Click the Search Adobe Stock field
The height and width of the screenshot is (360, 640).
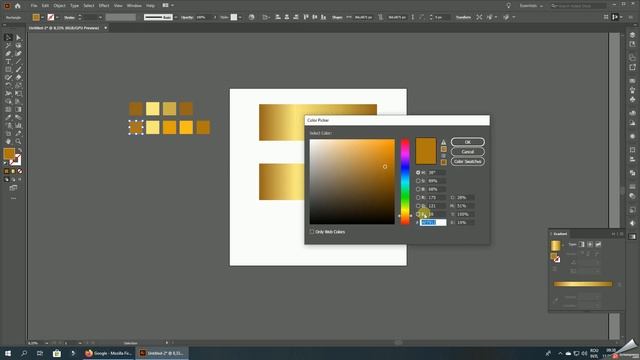[578, 6]
